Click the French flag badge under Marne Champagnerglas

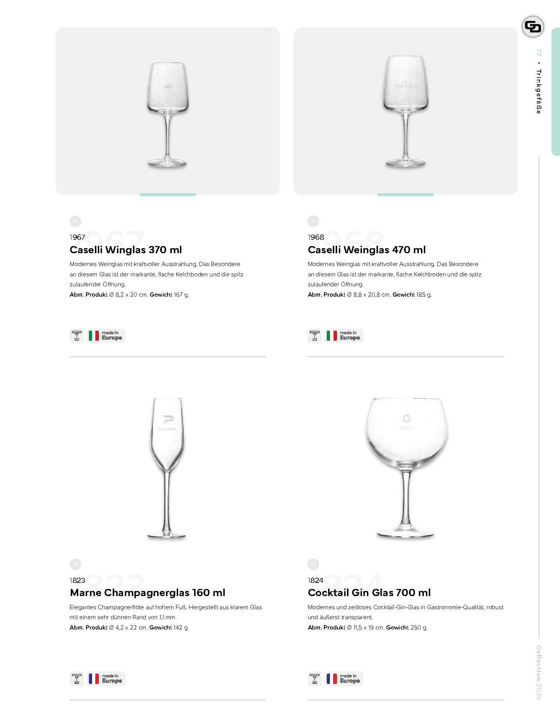coord(106,679)
